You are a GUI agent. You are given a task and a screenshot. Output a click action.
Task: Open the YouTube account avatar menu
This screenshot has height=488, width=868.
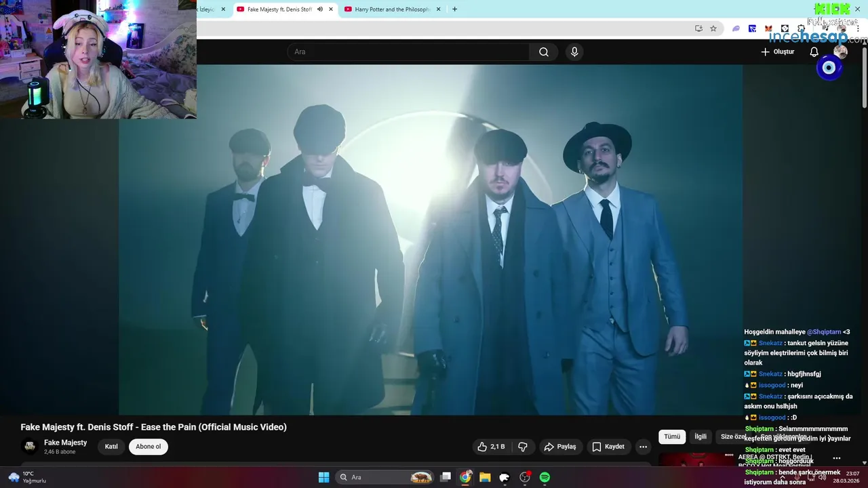click(x=840, y=52)
